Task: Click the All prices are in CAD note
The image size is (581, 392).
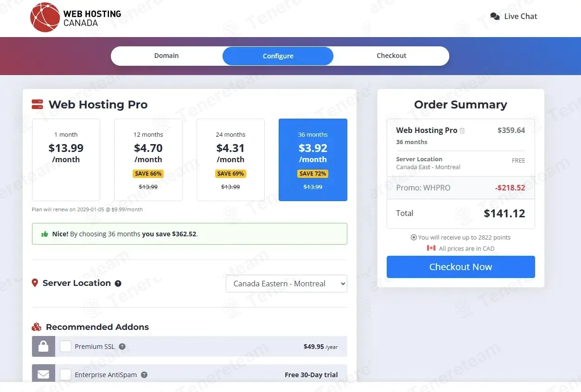Action: (x=466, y=248)
